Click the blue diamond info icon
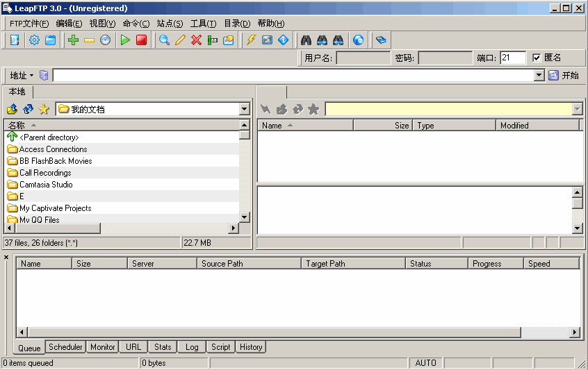Screen dimensions: 588x370 [x=283, y=40]
